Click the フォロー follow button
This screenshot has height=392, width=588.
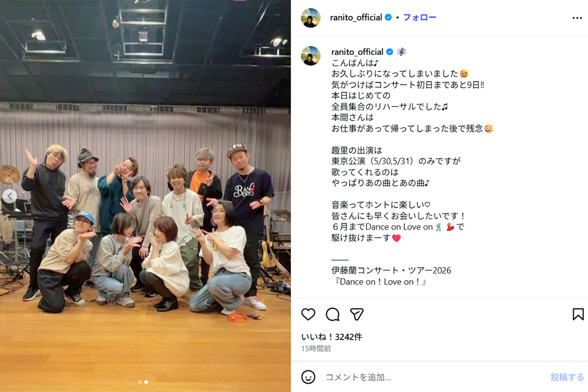[x=419, y=18]
